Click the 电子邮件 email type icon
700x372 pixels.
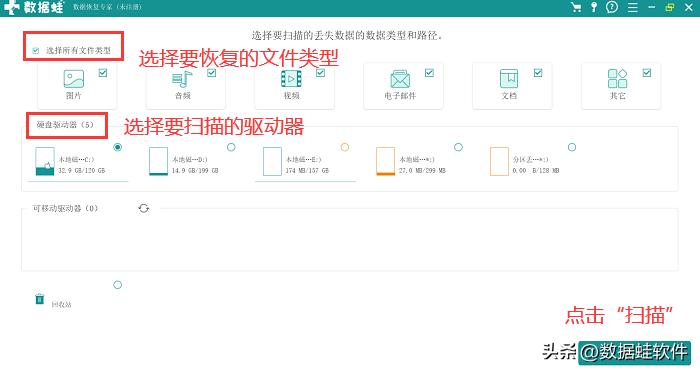(400, 79)
